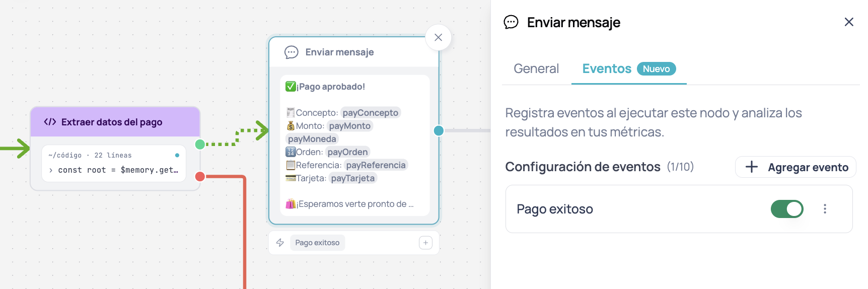Click the payConcepto variable chip
Screen dimensions: 868x289
pyautogui.click(x=371, y=113)
